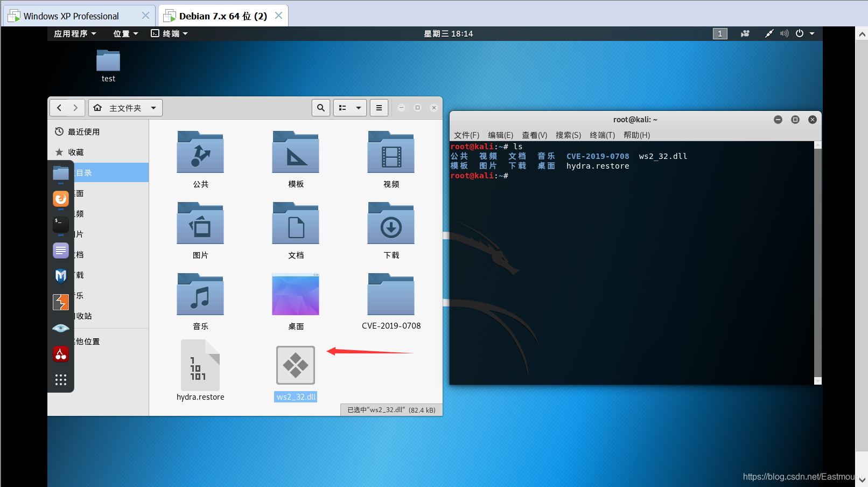Viewport: 868px width, 487px height.
Task: Click the test folder on desktop
Action: coord(108,61)
